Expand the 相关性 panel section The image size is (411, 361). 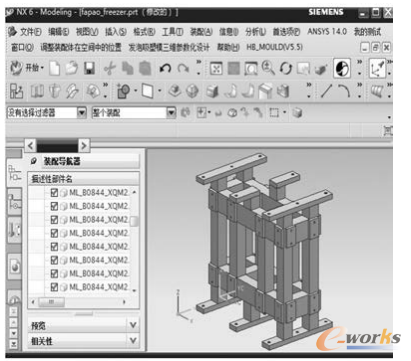point(83,341)
